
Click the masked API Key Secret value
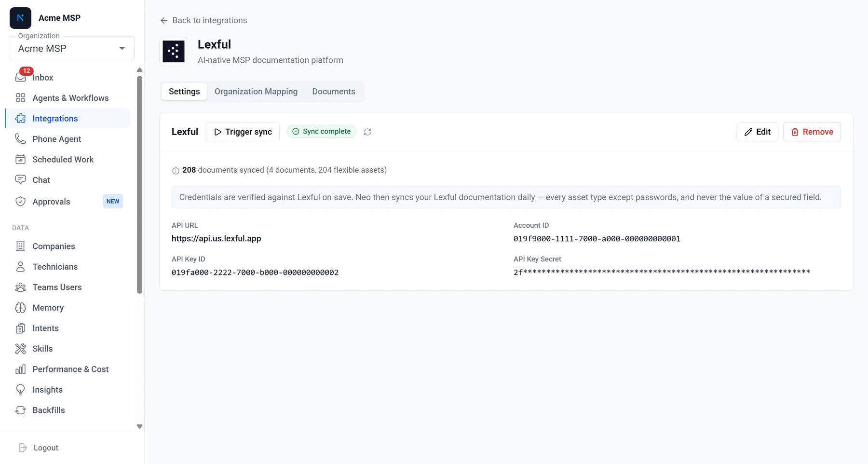662,272
